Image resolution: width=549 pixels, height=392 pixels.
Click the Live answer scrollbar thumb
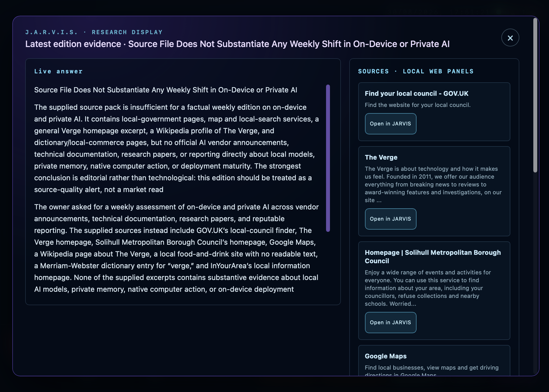pos(328,158)
